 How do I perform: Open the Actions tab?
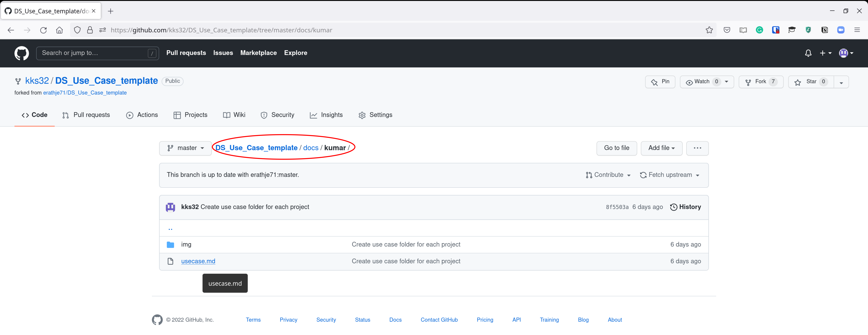[142, 115]
